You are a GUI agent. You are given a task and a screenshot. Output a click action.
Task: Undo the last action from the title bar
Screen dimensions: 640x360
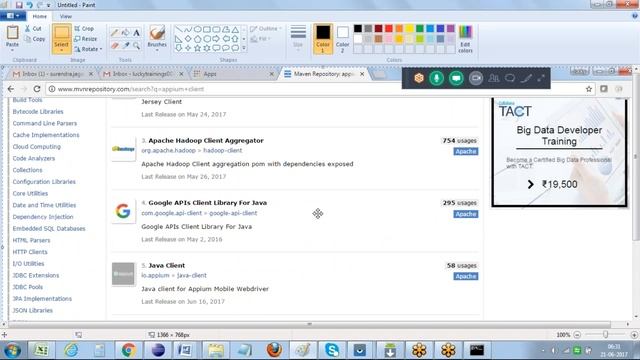pyautogui.click(x=29, y=5)
